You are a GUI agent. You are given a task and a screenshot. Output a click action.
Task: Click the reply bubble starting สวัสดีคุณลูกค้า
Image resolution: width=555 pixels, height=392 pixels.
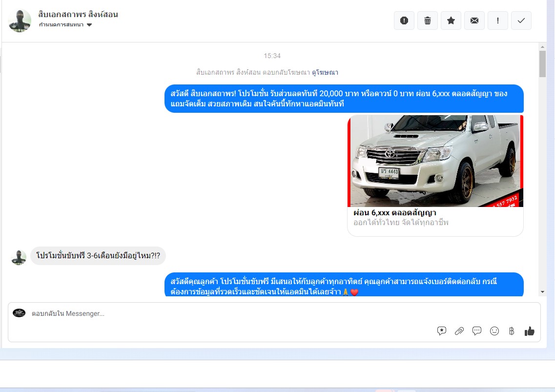(x=344, y=284)
